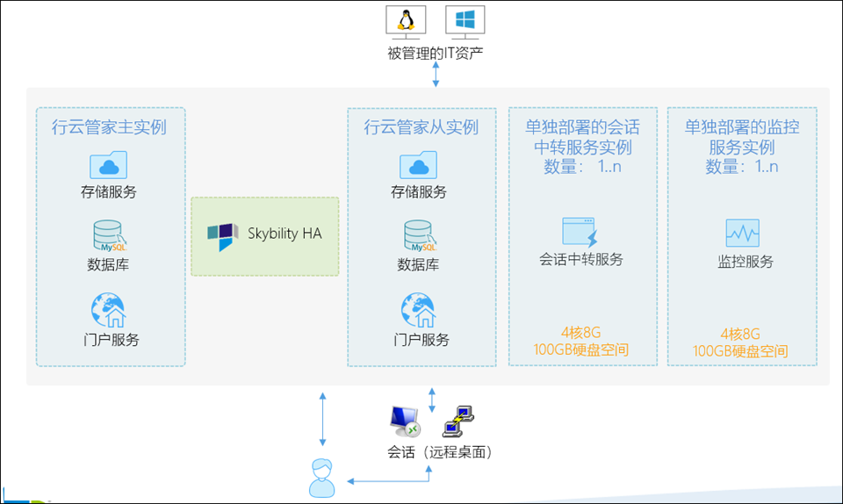Click 100GB硬盘空间 under 会话中转服务
The image size is (843, 504).
[x=581, y=349]
